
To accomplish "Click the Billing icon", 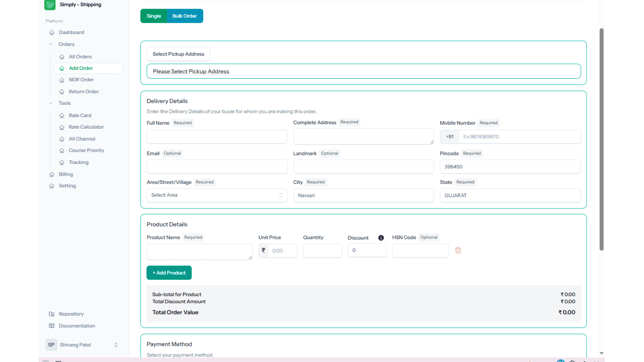I will pos(52,175).
